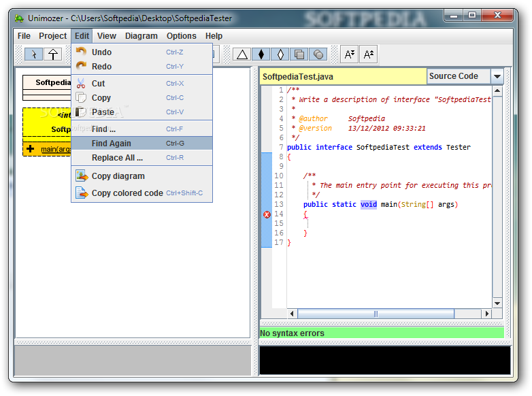Select the hollow triangle generalization tool
Screen dimensions: 532x396
[x=242, y=54]
